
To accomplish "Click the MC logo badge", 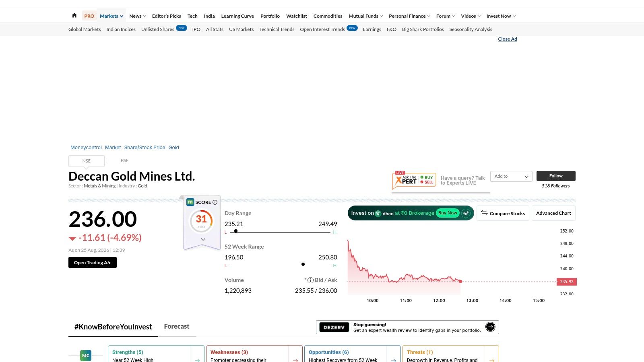I will pos(86,356).
